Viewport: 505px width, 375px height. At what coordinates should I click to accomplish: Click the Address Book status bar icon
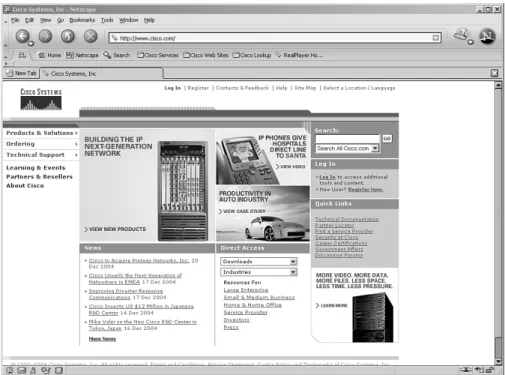pos(33,370)
